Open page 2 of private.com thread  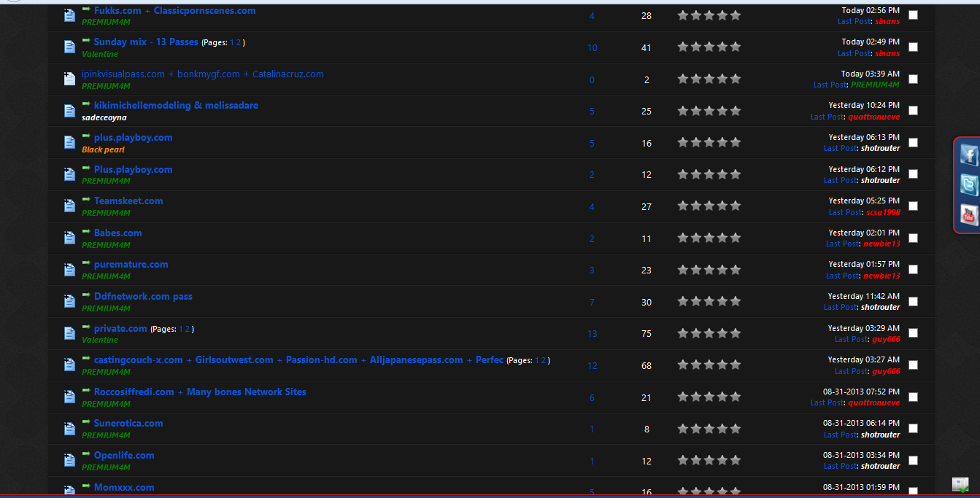point(188,330)
